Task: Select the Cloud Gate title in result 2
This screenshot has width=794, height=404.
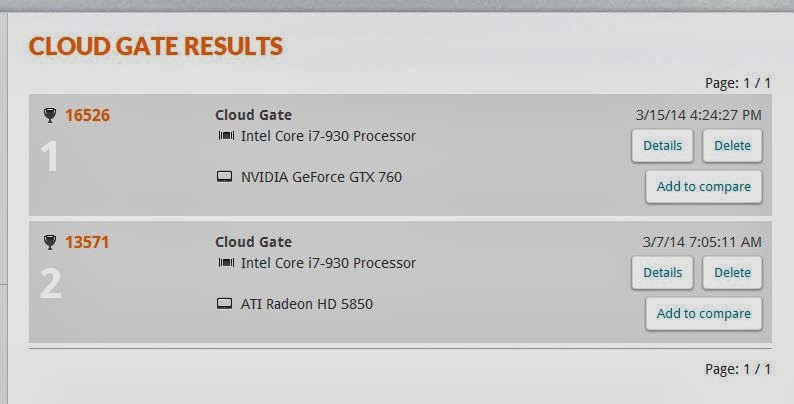Action: pos(253,242)
